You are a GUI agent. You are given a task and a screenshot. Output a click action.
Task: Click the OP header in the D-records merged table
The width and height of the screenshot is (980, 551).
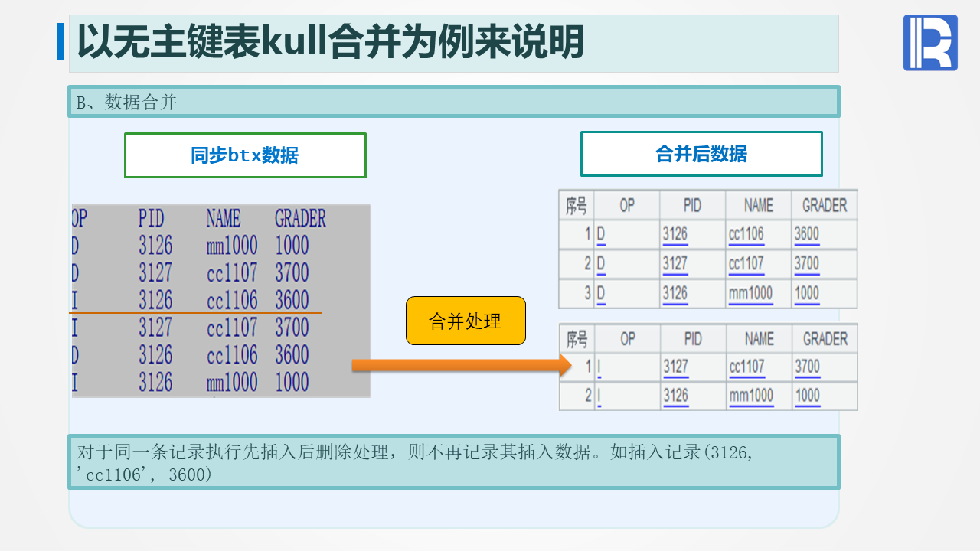(628, 205)
